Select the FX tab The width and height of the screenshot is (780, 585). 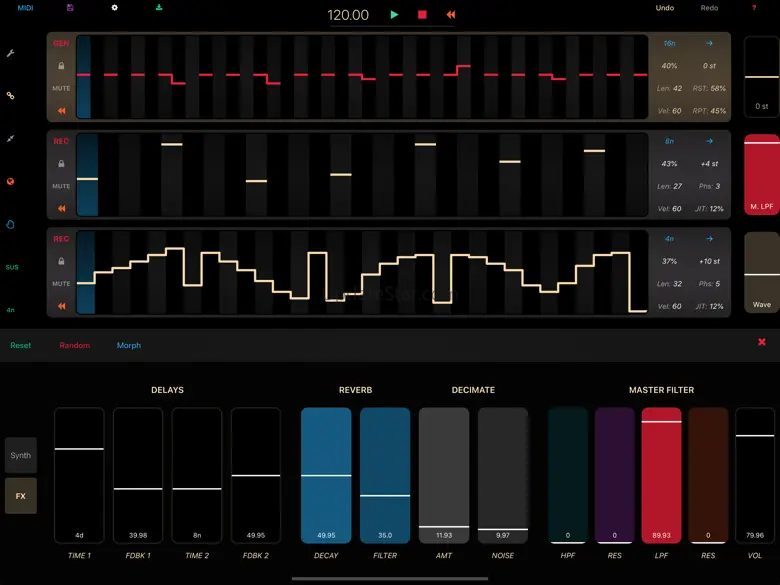(21, 495)
